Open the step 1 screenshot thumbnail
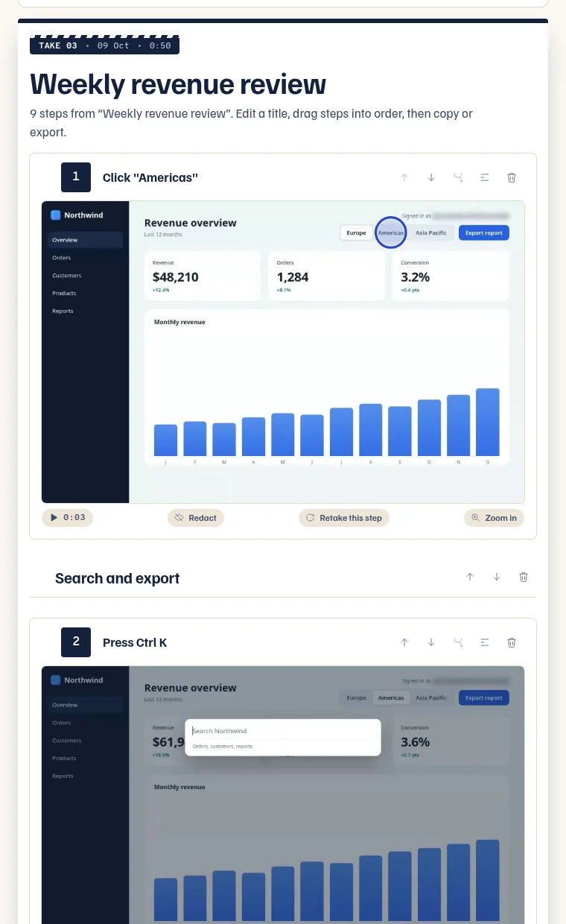The height and width of the screenshot is (924, 566). (x=283, y=352)
